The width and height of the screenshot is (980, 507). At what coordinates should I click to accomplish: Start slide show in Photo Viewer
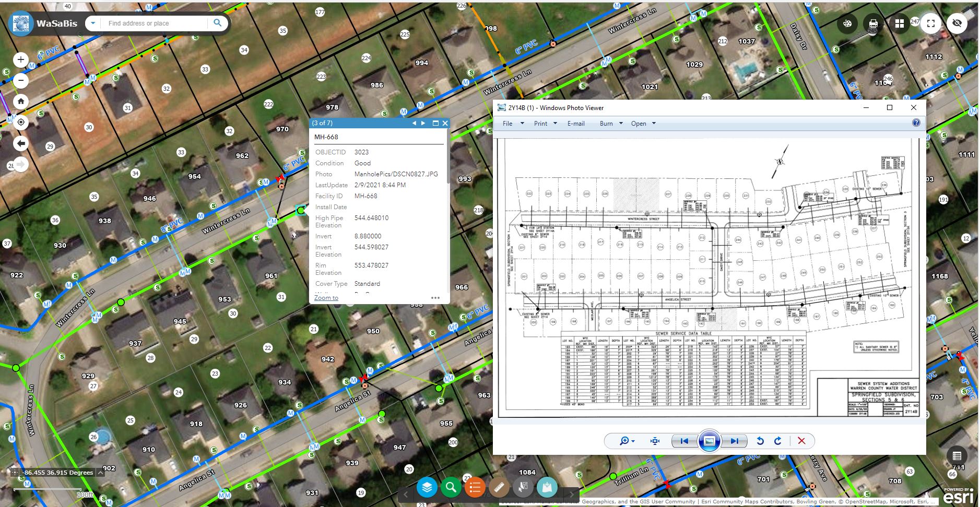[709, 441]
